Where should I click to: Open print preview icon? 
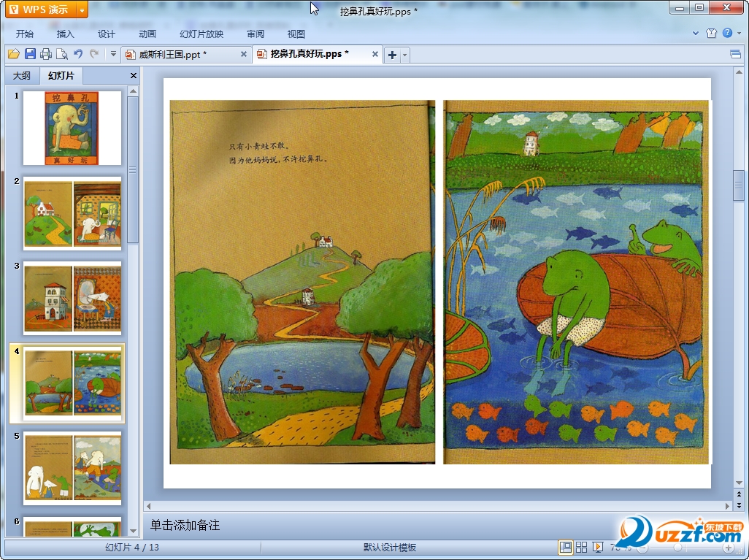61,54
